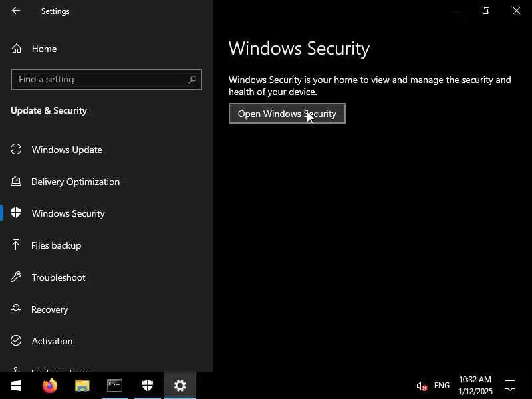Click the back arrow in Settings
This screenshot has width=532, height=399.
tap(15, 11)
